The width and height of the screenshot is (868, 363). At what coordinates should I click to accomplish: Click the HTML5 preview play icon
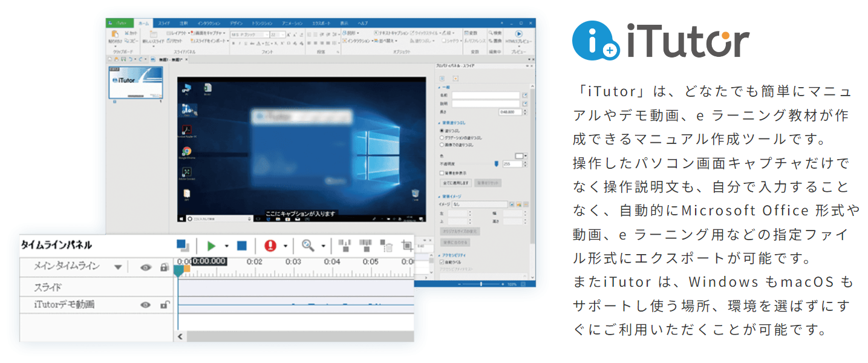518,34
